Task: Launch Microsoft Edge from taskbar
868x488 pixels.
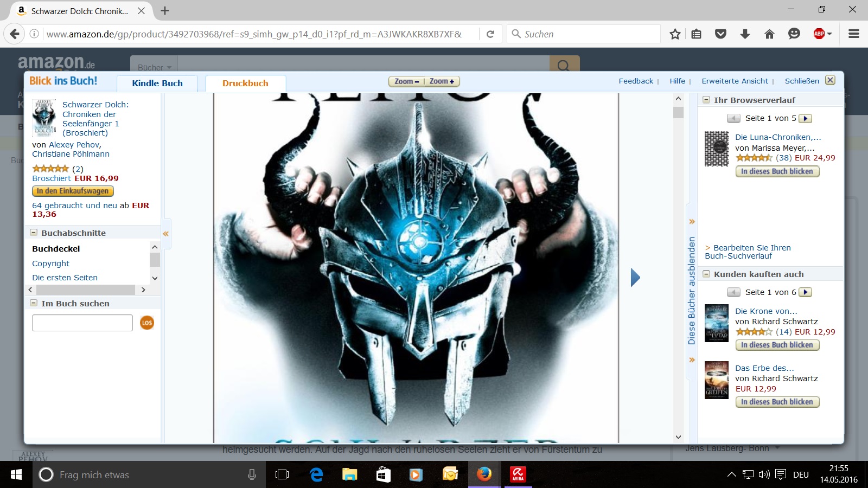Action: pos(316,475)
